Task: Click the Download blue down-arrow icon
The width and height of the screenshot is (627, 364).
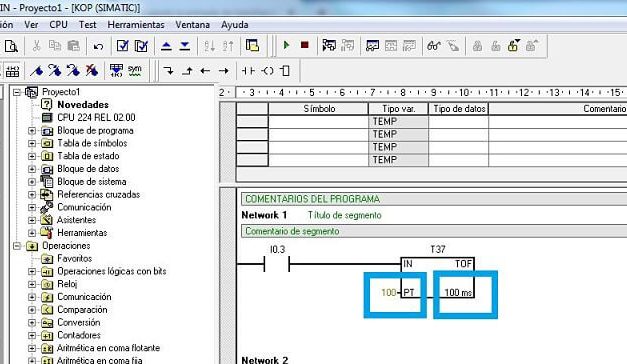Action: (185, 46)
